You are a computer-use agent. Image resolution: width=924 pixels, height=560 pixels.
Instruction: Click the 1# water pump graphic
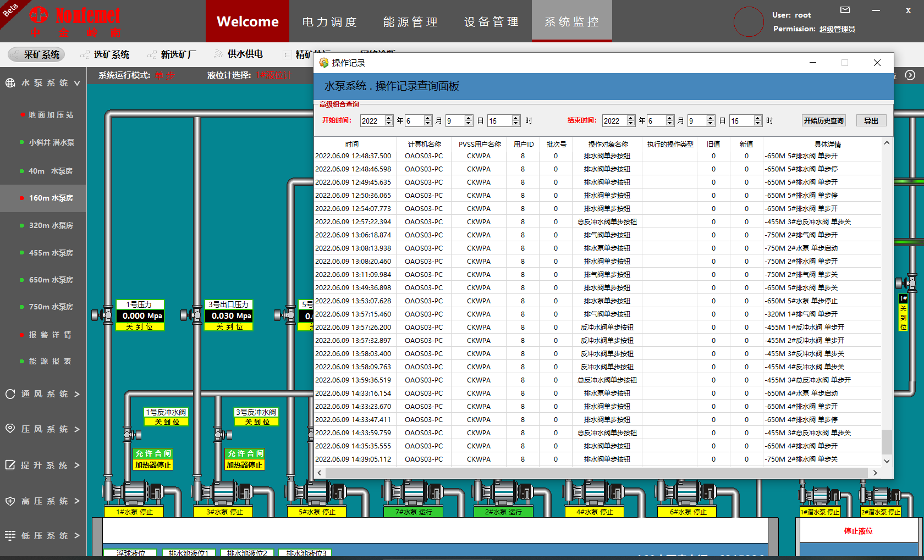click(x=133, y=492)
